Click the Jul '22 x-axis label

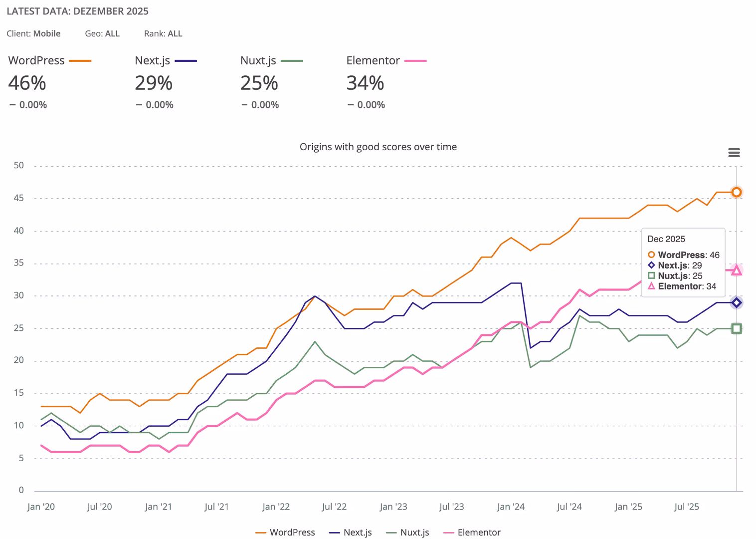(334, 507)
